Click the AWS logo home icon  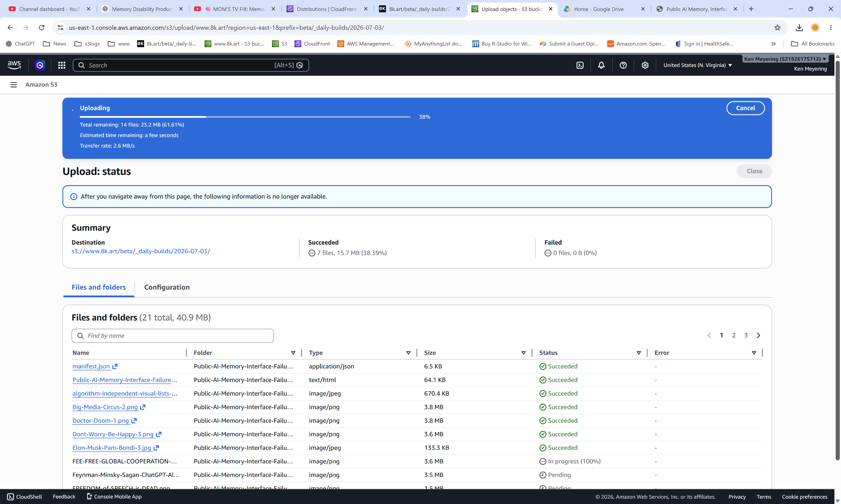point(14,65)
